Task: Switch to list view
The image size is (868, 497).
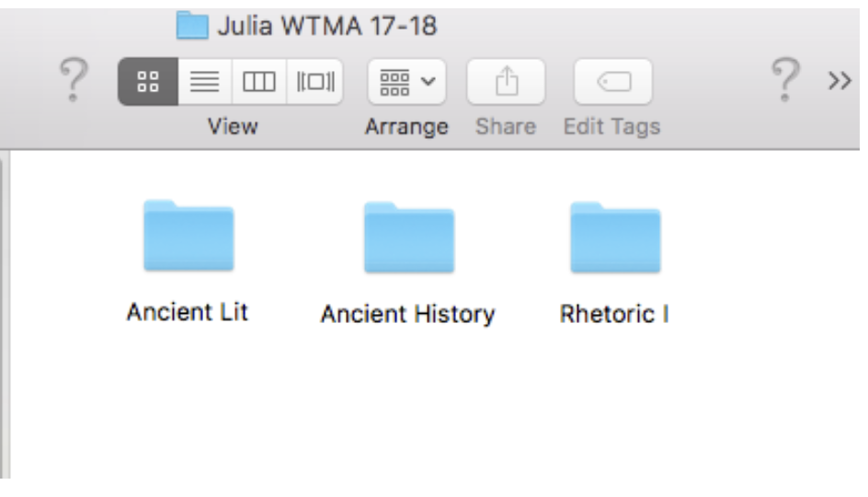Action: tap(205, 81)
